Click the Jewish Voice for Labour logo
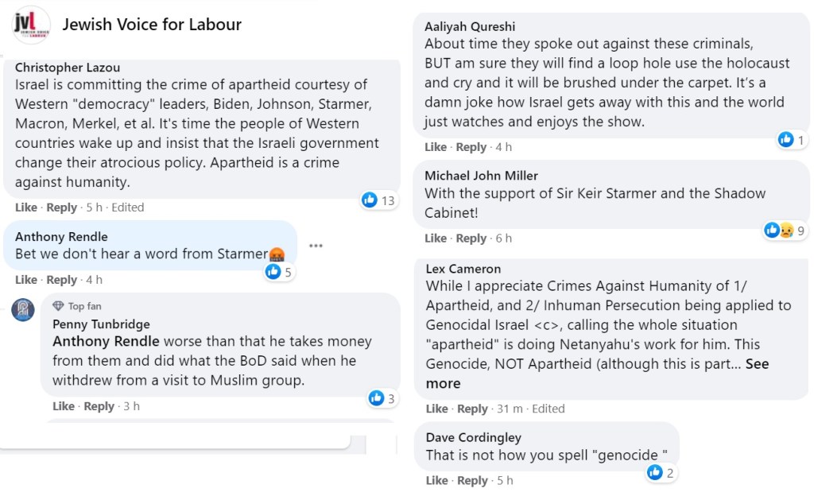Image resolution: width=814 pixels, height=504 pixels. coord(32,25)
